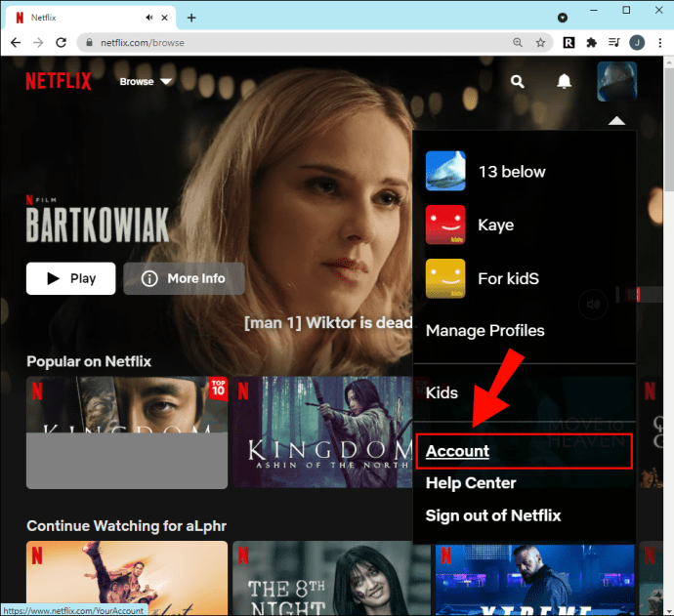Go back with browser back arrow
674x616 pixels.
[x=16, y=43]
